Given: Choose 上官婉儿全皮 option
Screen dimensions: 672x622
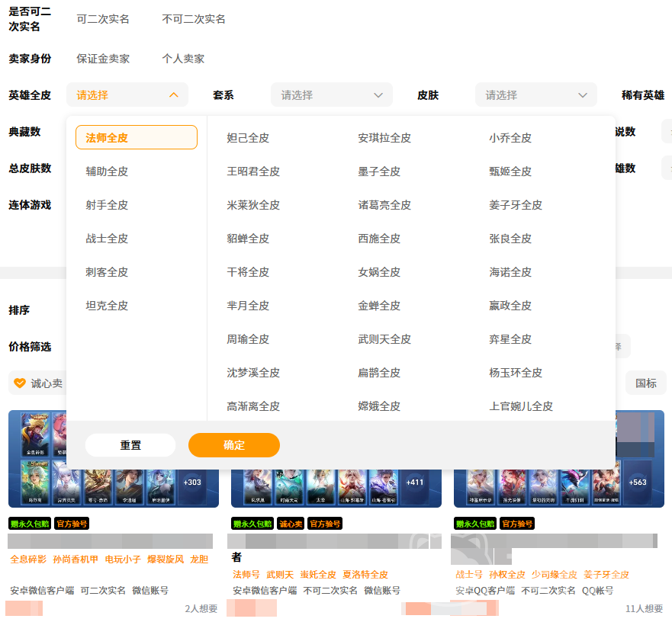Looking at the screenshot, I should click(x=521, y=406).
